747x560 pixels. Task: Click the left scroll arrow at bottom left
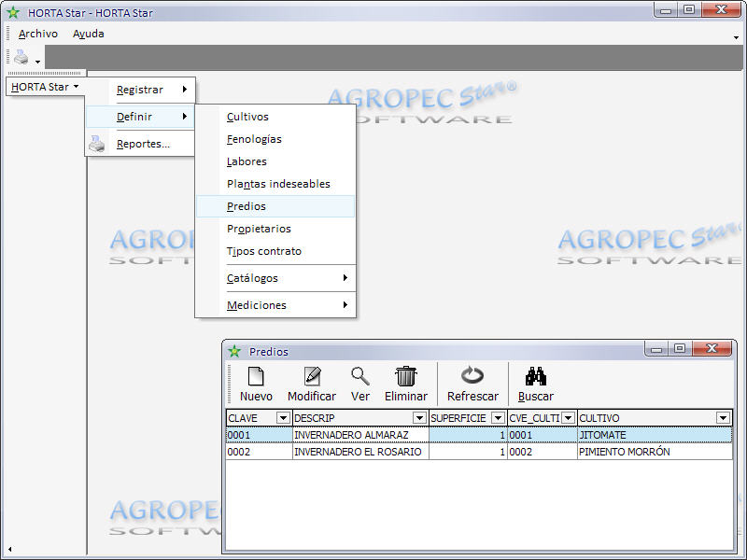(9, 549)
